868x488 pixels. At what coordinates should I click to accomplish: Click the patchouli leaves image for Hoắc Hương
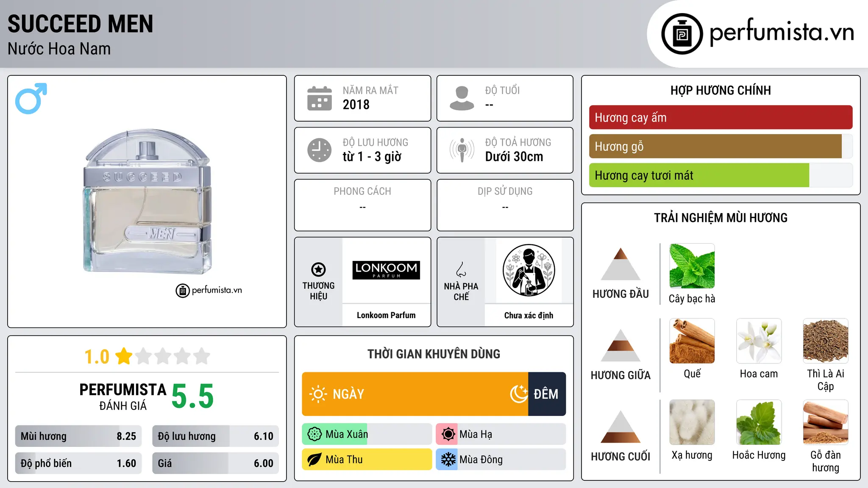[759, 422]
